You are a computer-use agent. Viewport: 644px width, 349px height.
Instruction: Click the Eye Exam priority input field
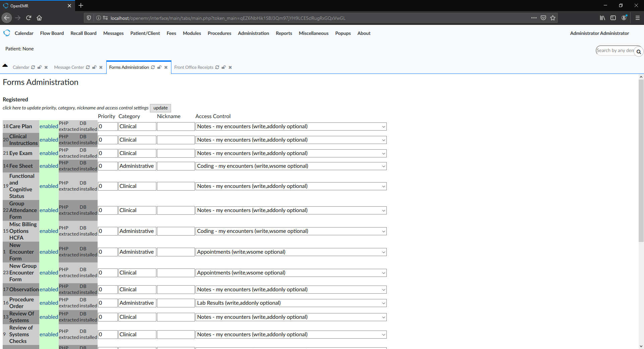coord(107,153)
